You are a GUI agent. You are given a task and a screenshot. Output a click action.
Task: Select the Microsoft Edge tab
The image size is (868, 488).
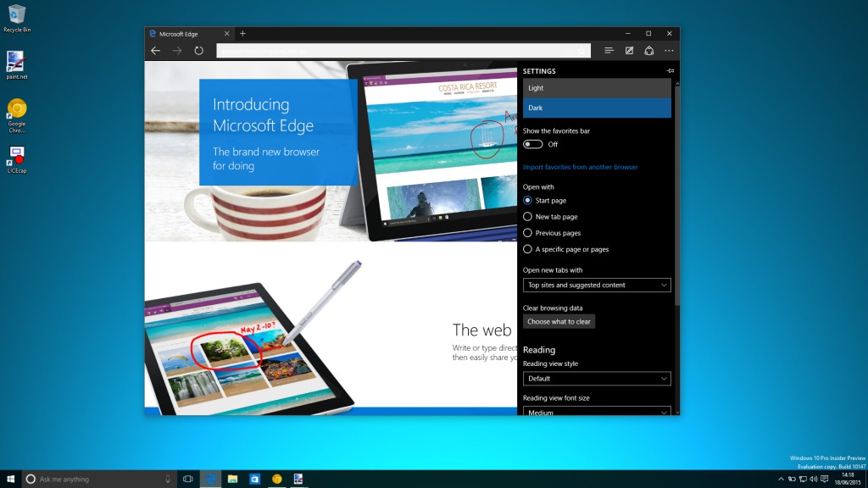(x=189, y=34)
